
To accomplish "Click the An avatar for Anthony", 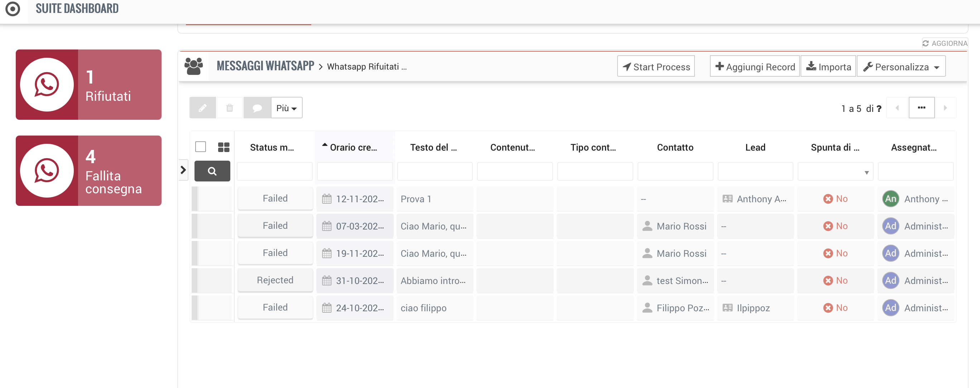I will (x=890, y=199).
